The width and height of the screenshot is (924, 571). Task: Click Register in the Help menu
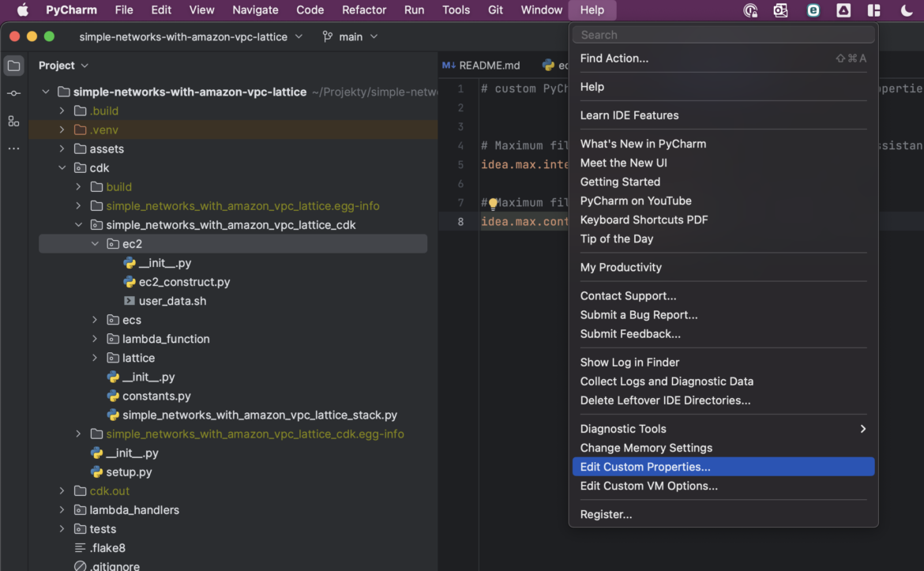(x=606, y=514)
